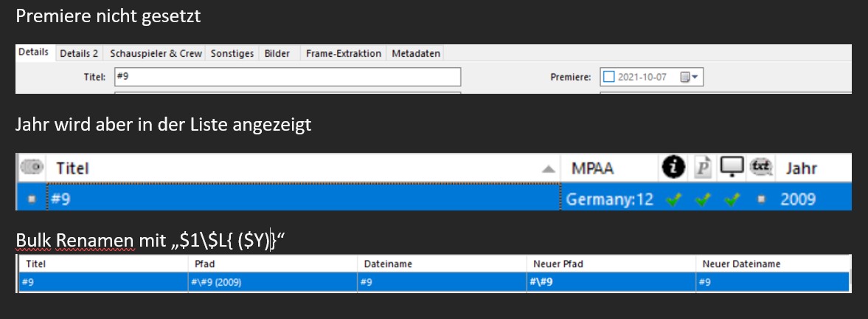The width and height of the screenshot is (868, 319).
Task: Click the MPAA column header
Action: coord(593,168)
